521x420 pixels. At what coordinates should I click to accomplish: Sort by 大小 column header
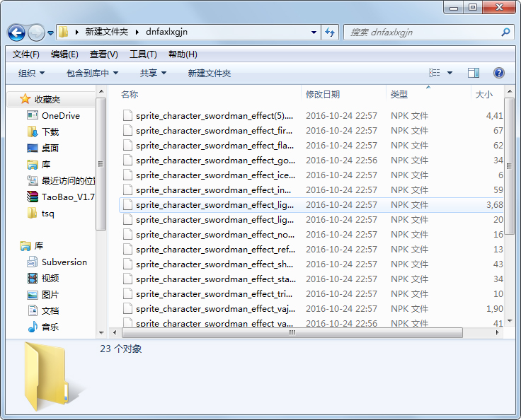click(x=484, y=95)
